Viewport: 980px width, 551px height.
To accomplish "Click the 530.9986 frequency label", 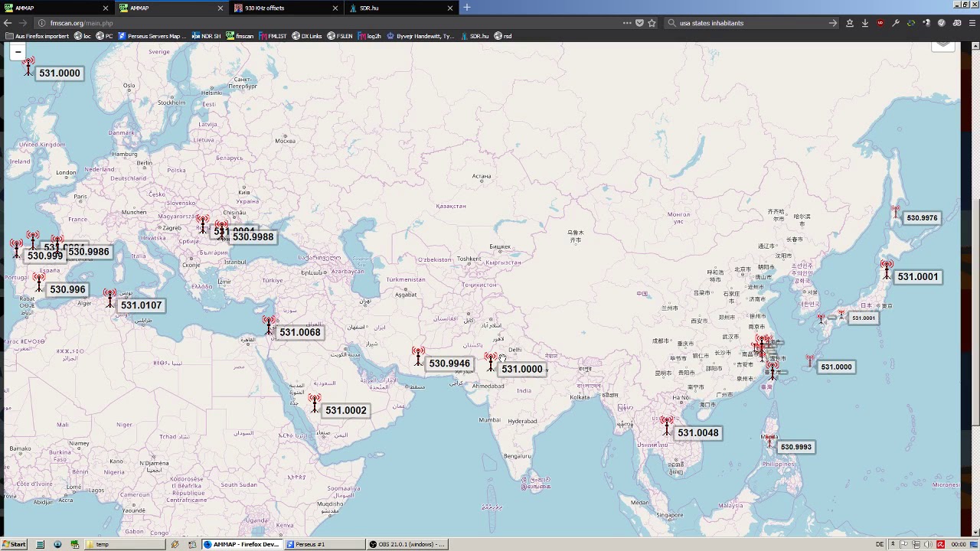I will [x=89, y=252].
